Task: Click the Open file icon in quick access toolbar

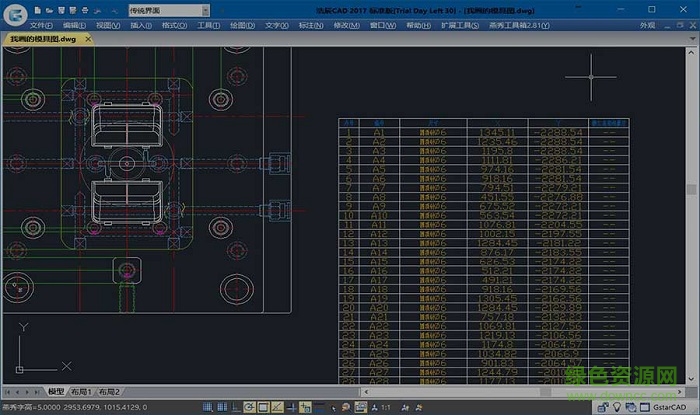Action: click(x=50, y=9)
